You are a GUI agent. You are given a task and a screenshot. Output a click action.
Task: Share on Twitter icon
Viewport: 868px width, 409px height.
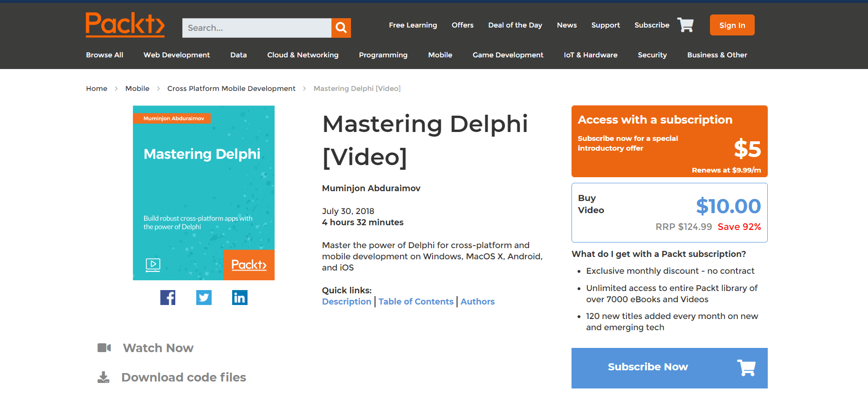(x=204, y=298)
